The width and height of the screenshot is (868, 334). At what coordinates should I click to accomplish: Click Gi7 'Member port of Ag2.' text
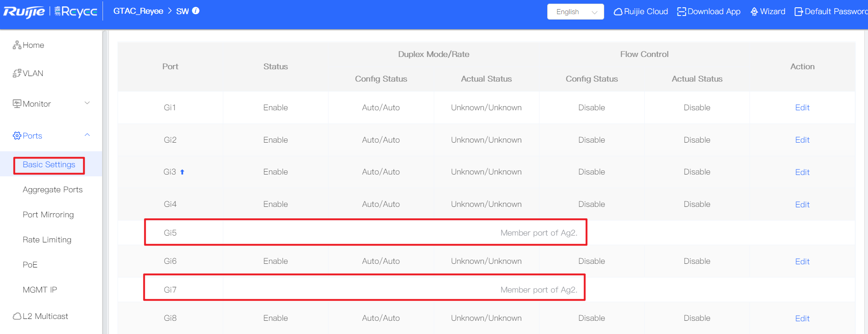(539, 290)
